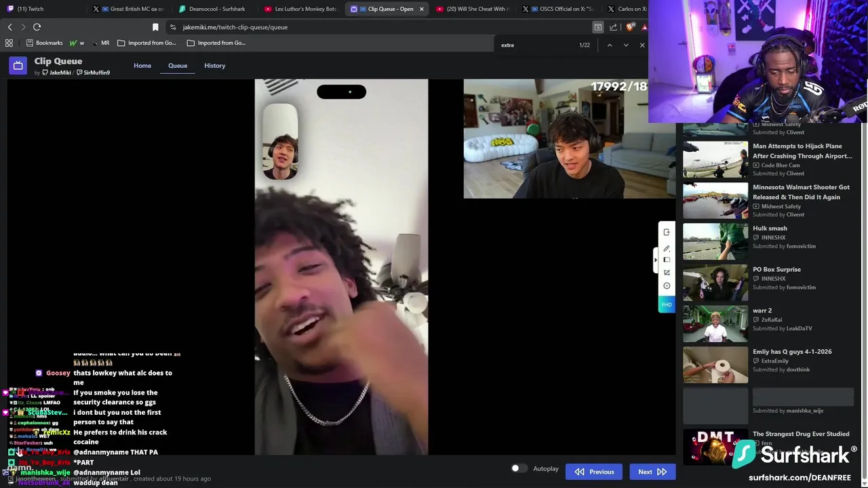
Task: Go to the Previous clip
Action: pos(594,472)
